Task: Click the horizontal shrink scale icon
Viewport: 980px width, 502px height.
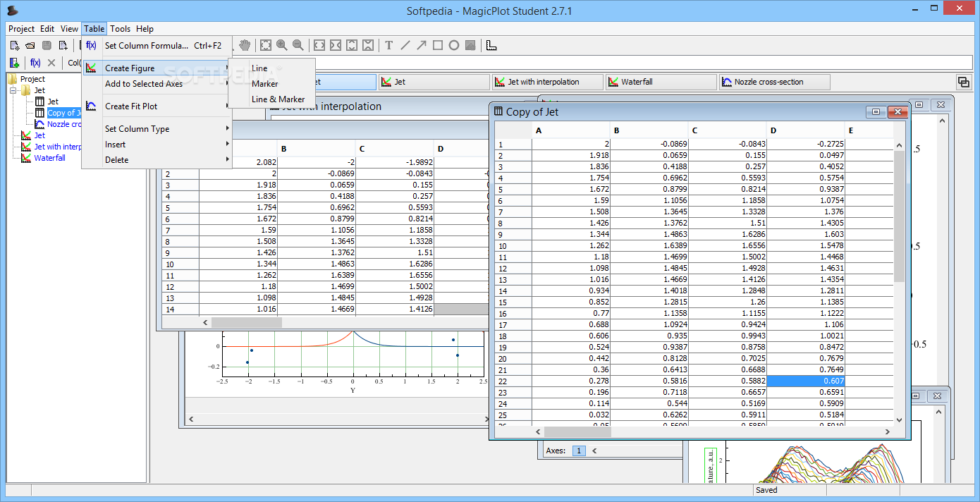Action: 336,45
